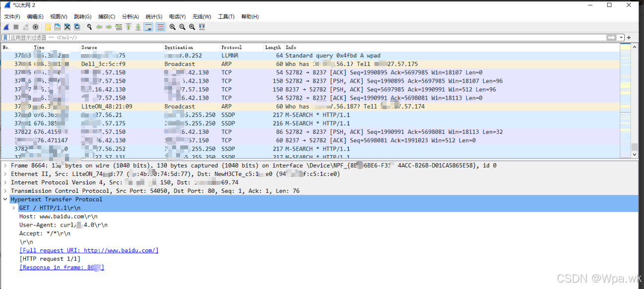Open the 电话(Y) menu
Screen dimensions: 644x289
(178, 17)
